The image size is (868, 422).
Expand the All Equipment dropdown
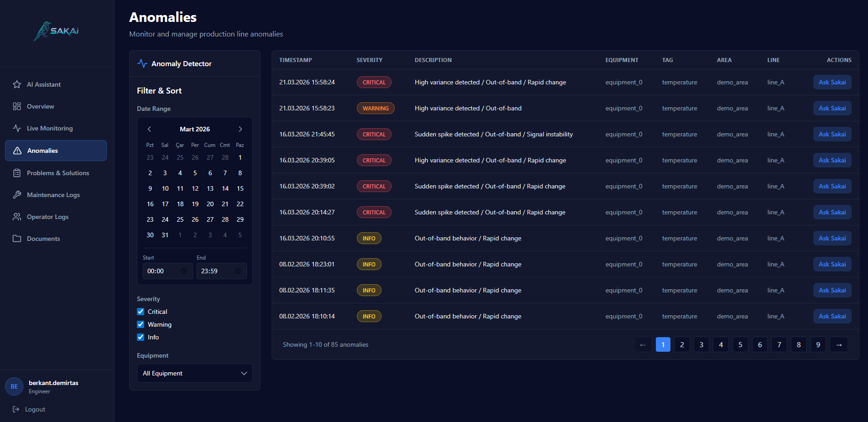(x=194, y=373)
